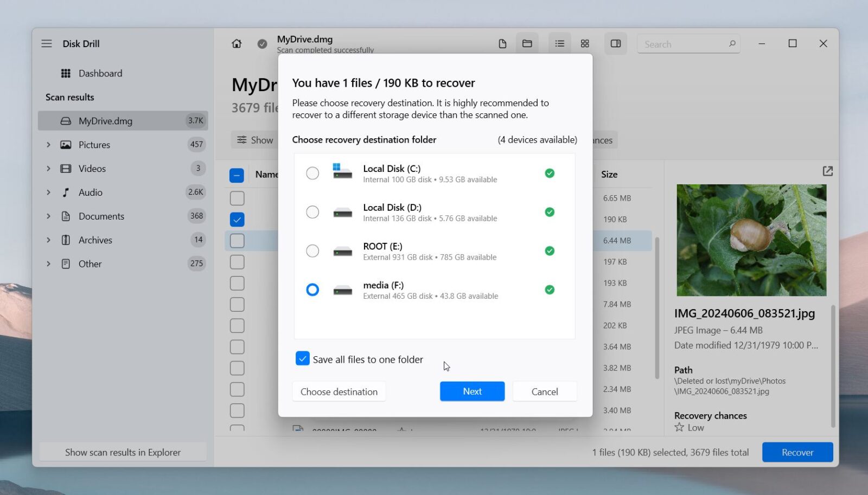The height and width of the screenshot is (495, 868).
Task: Click the Next button
Action: tap(471, 391)
